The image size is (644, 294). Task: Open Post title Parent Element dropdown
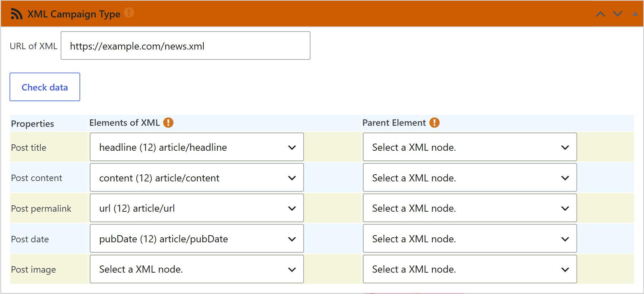tap(470, 147)
